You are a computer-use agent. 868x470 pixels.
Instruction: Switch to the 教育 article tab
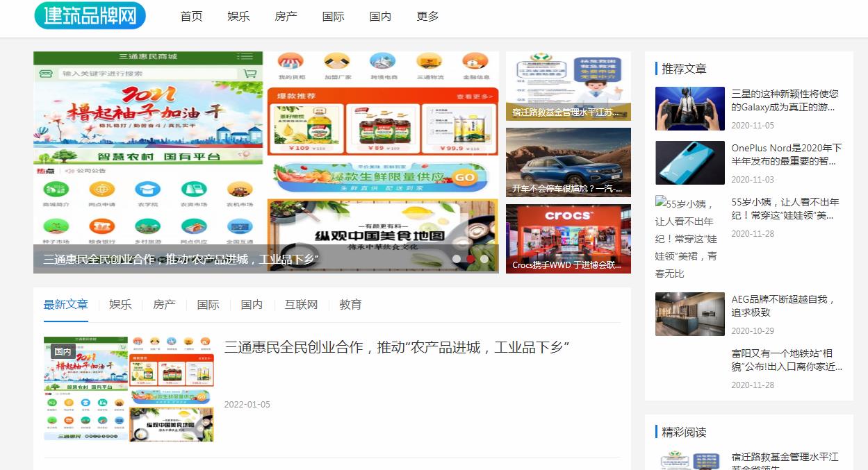[x=350, y=304]
